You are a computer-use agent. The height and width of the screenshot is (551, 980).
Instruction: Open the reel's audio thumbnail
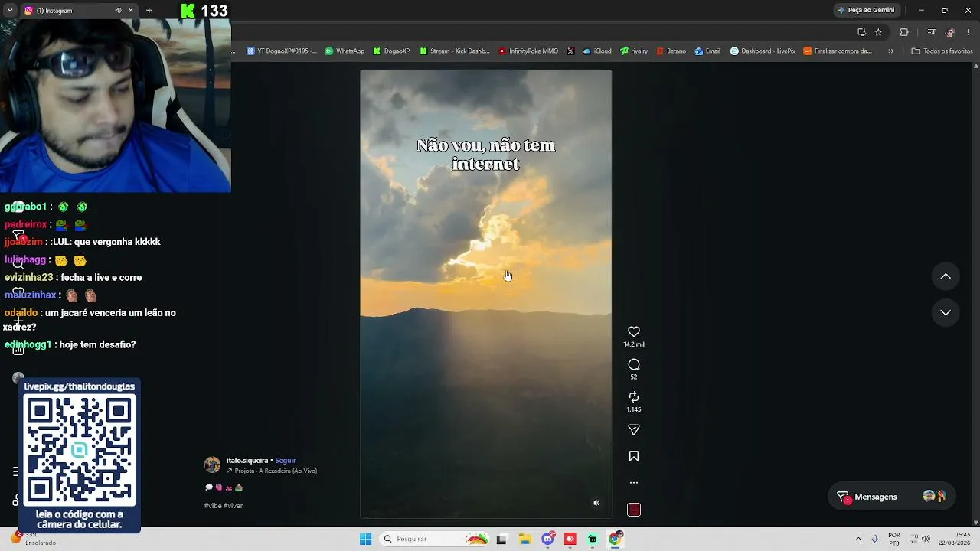pos(634,510)
